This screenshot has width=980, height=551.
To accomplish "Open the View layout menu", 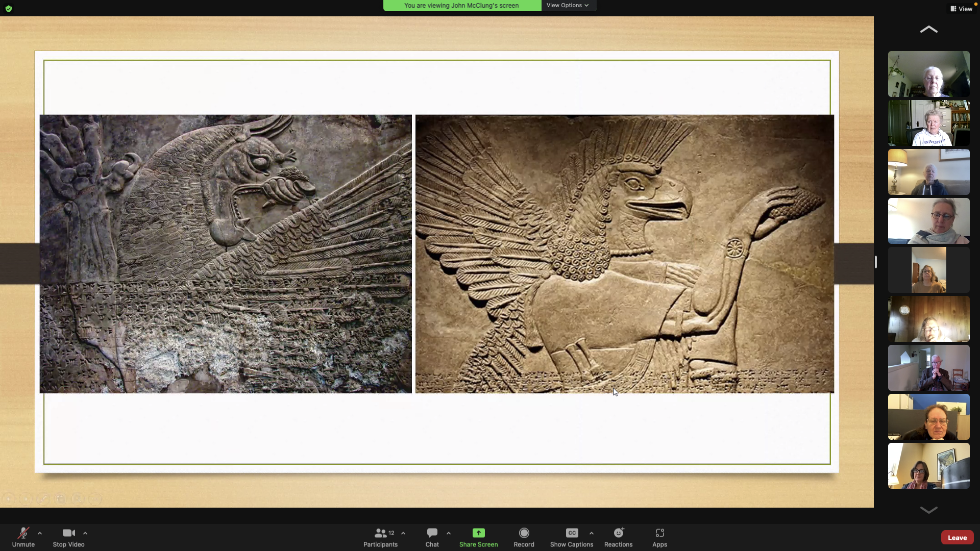I will point(961,9).
